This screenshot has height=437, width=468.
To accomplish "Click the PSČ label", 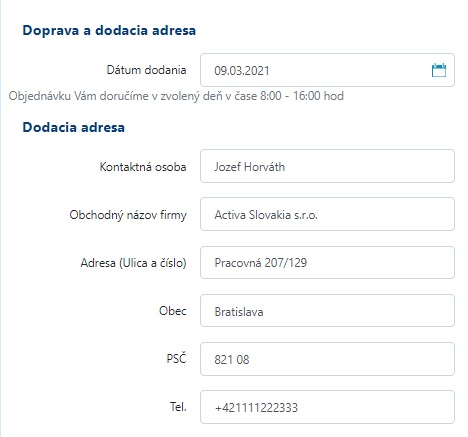I will pyautogui.click(x=176, y=358).
